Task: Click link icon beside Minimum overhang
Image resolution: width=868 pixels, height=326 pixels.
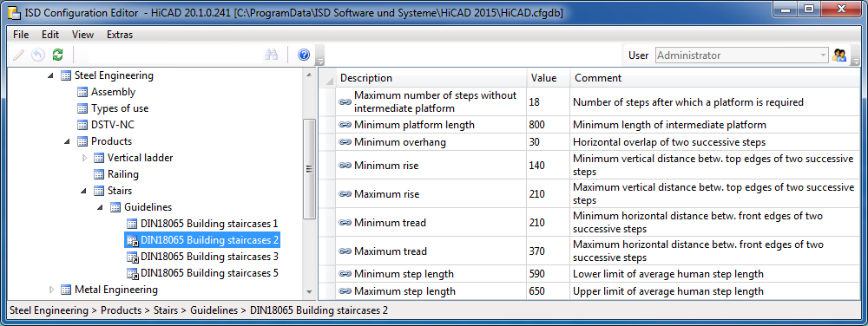Action: click(345, 142)
